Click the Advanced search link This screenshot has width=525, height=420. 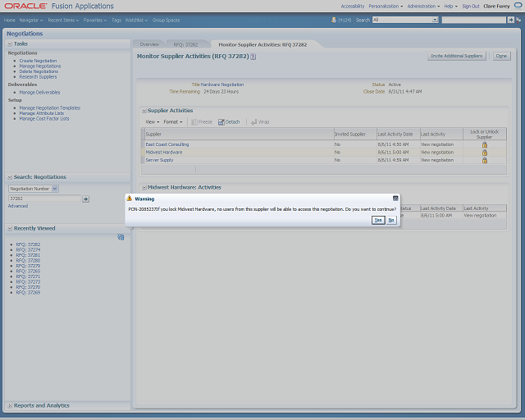[18, 206]
